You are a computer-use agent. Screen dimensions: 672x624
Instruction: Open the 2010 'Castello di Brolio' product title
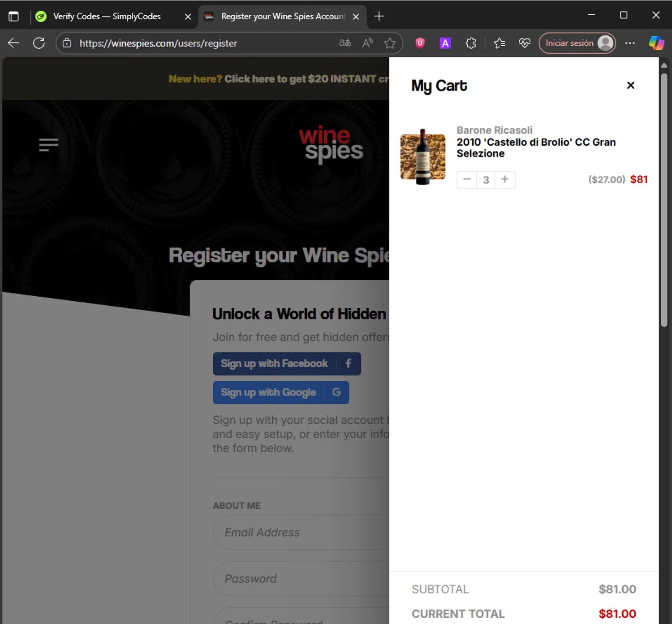[536, 147]
